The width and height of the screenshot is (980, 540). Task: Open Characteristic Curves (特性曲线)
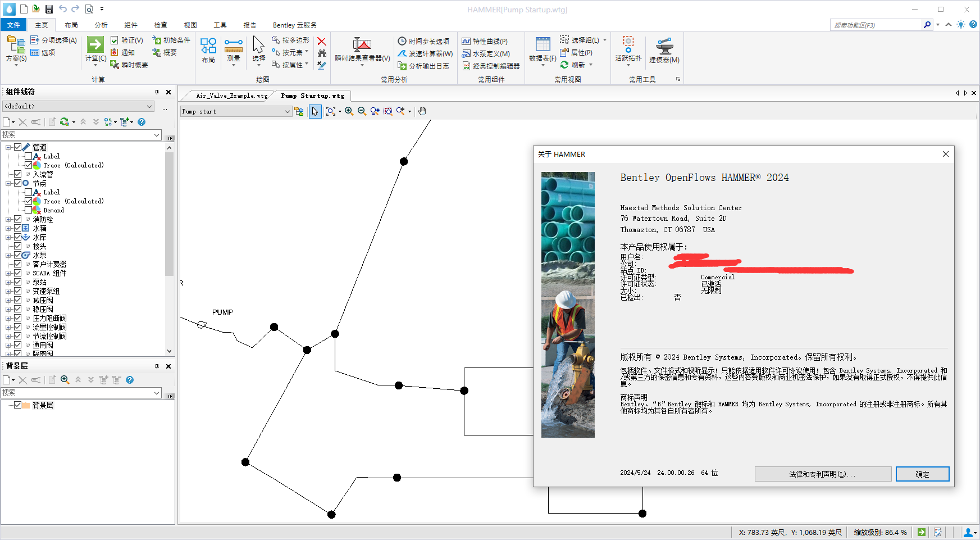tap(485, 42)
